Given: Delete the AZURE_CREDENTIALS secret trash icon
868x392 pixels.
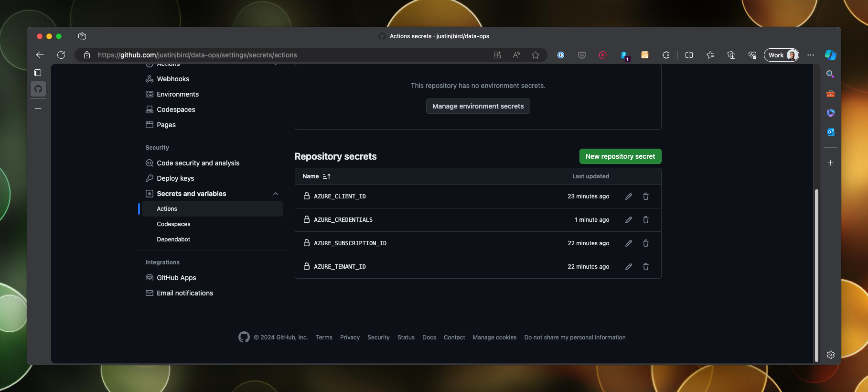Looking at the screenshot, I should (x=646, y=220).
